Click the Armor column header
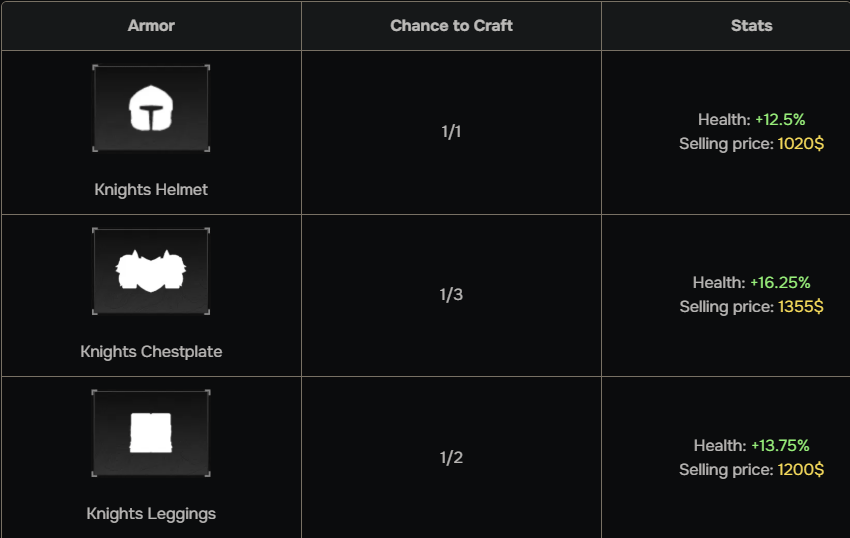The image size is (850, 538). [151, 25]
